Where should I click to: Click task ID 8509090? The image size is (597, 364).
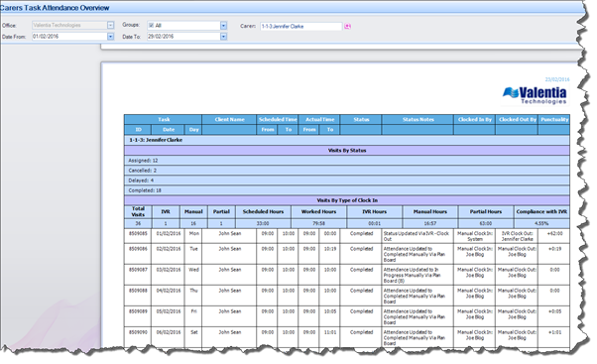138,333
